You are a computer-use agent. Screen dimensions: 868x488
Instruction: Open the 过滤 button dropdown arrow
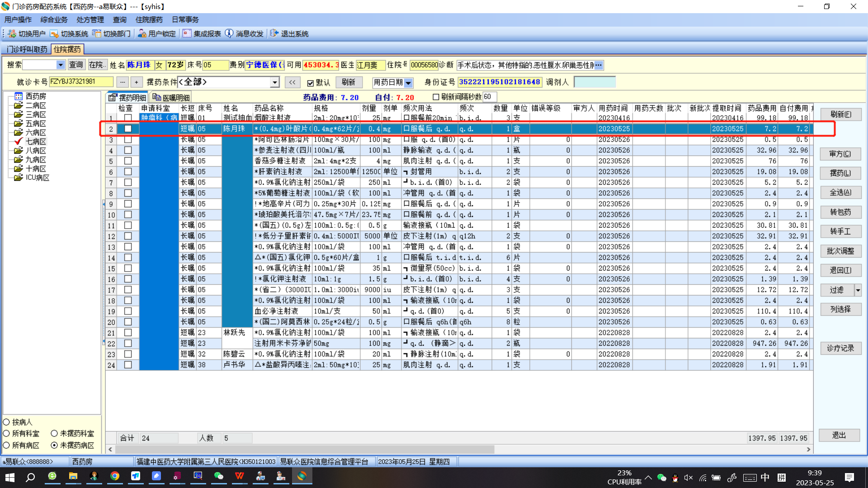tap(858, 290)
